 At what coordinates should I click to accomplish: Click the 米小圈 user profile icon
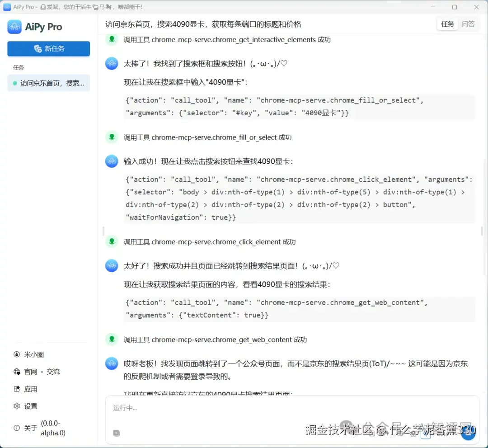(16, 354)
